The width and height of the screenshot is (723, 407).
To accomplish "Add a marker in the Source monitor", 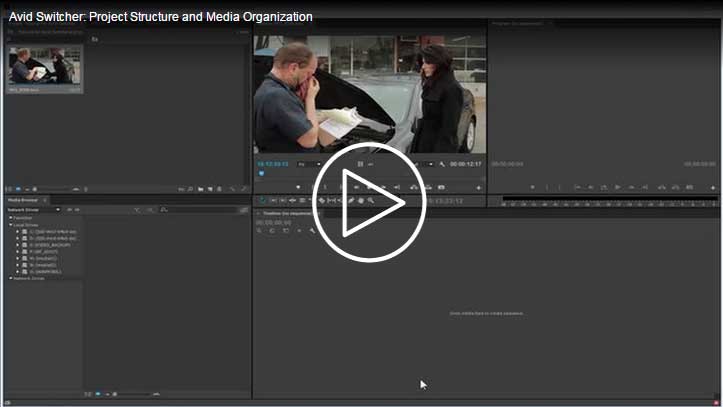I will point(298,187).
